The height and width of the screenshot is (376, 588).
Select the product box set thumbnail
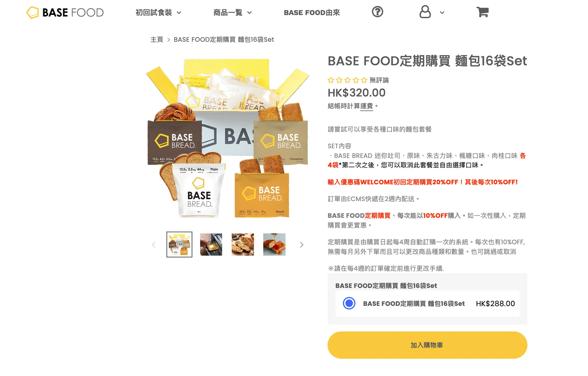tap(179, 244)
